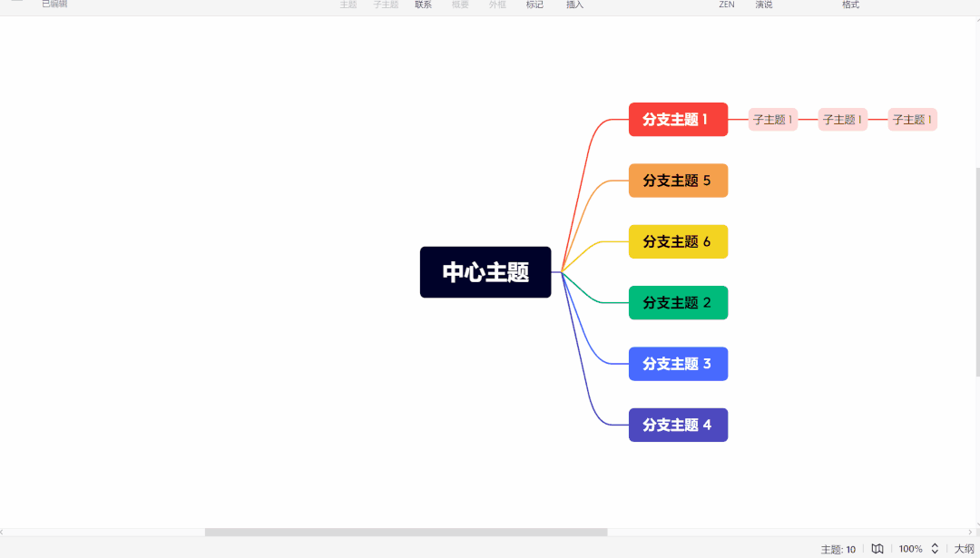This screenshot has width=980, height=558.
Task: Click 标记 marker toolbar item
Action: pyautogui.click(x=534, y=5)
